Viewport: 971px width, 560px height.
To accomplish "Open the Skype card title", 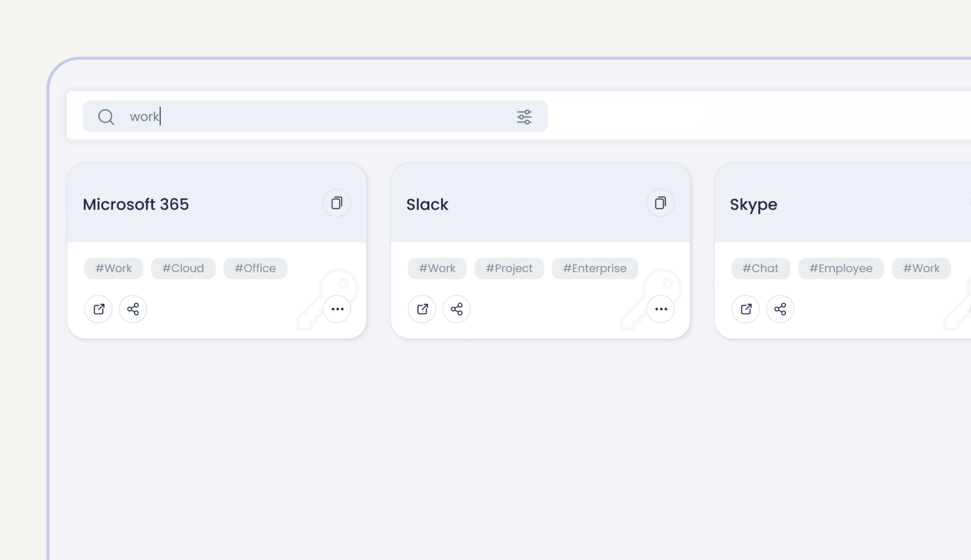I will point(753,205).
